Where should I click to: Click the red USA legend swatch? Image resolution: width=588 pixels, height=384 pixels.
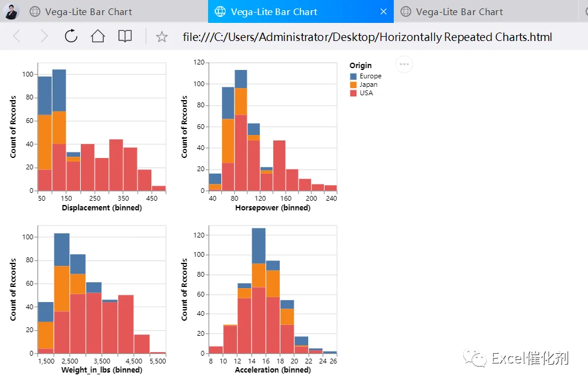353,93
